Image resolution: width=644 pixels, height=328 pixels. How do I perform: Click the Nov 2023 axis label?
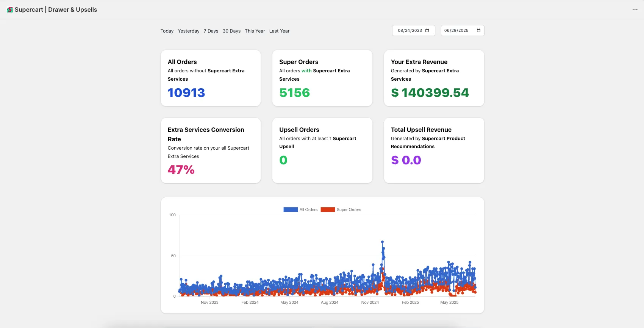coord(209,302)
